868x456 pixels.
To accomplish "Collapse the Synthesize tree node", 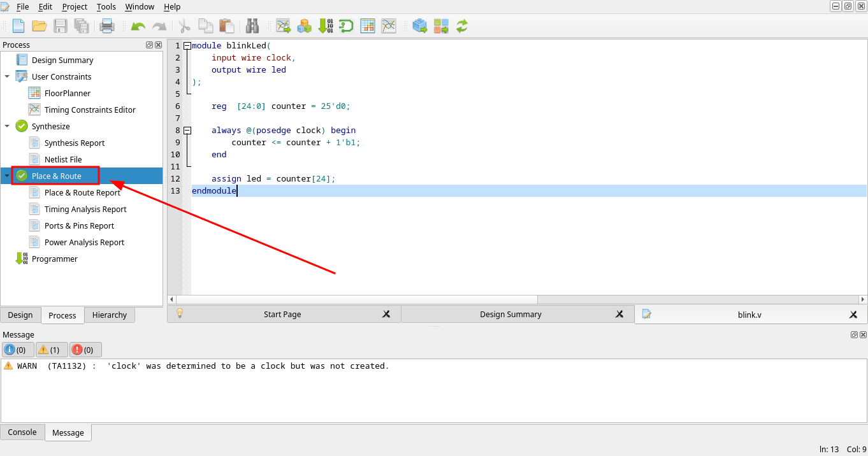I will [x=7, y=126].
